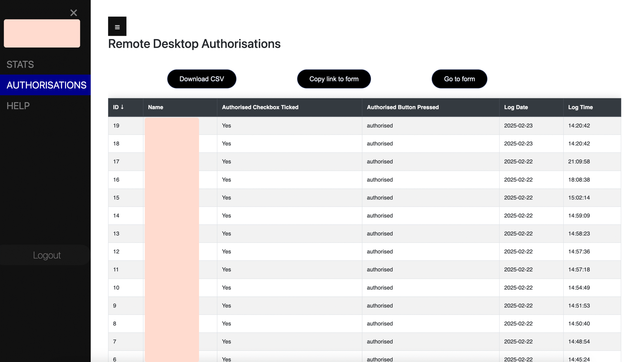644x362 pixels.
Task: Click the Yes cell in row 12
Action: pos(226,251)
